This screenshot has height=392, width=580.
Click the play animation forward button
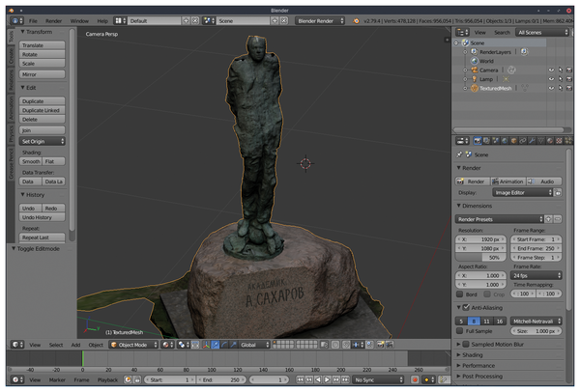(x=327, y=379)
